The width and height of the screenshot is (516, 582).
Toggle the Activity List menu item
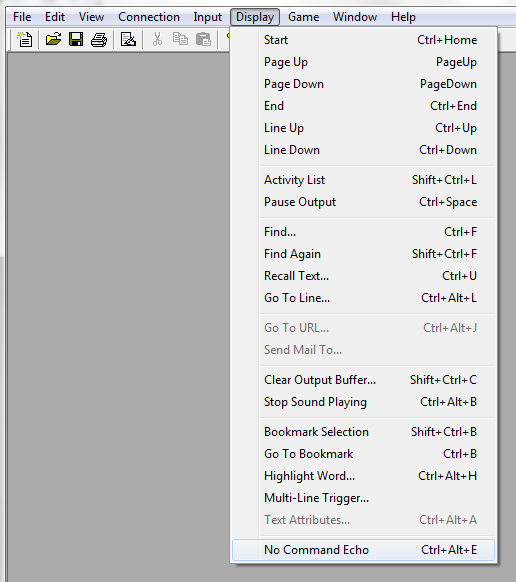pyautogui.click(x=363, y=180)
